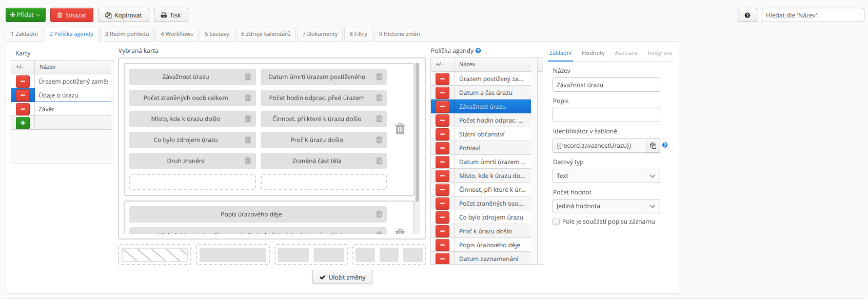Copy template identifier with clipboard icon

pos(653,146)
